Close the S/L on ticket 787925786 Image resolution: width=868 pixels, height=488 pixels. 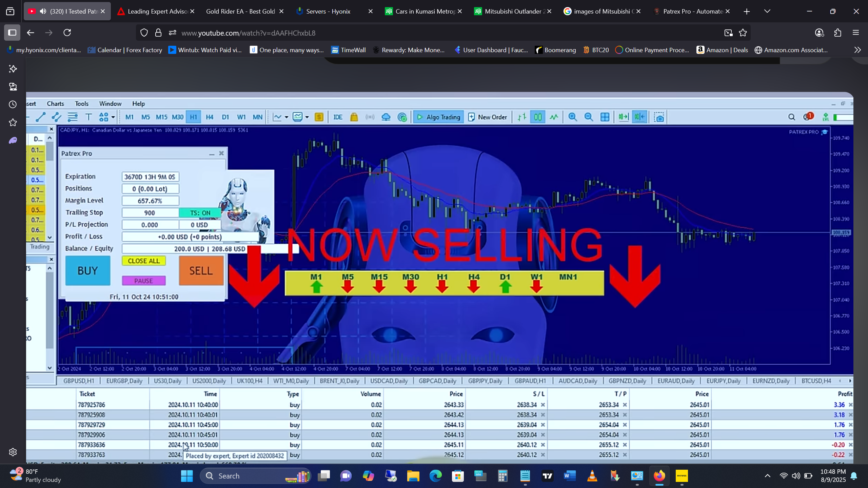click(x=543, y=405)
